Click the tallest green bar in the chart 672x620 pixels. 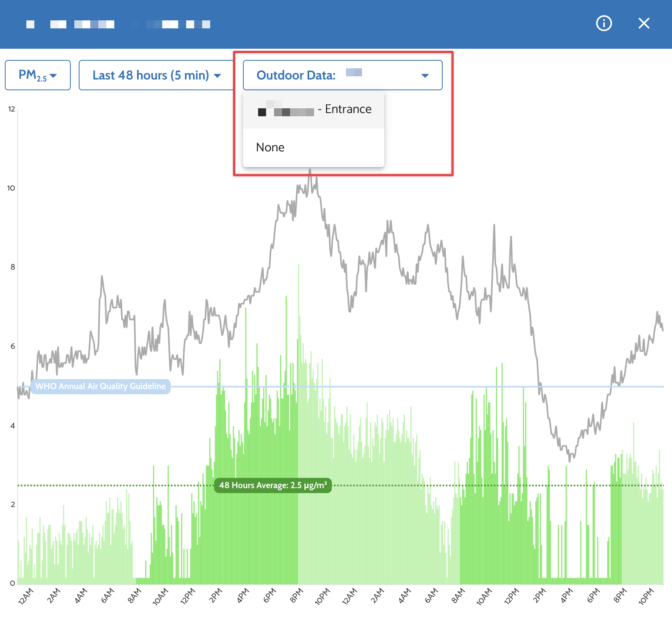[x=298, y=265]
